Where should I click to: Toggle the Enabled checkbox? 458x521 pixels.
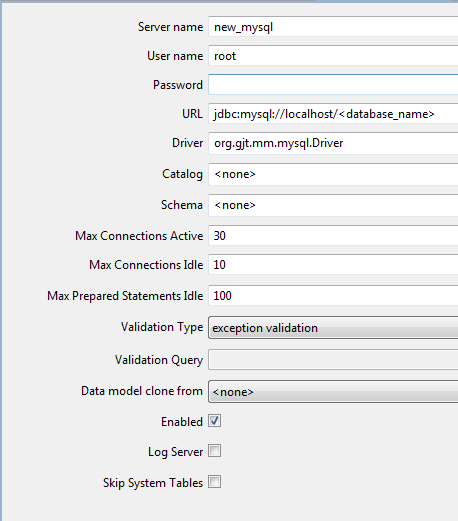(x=214, y=421)
